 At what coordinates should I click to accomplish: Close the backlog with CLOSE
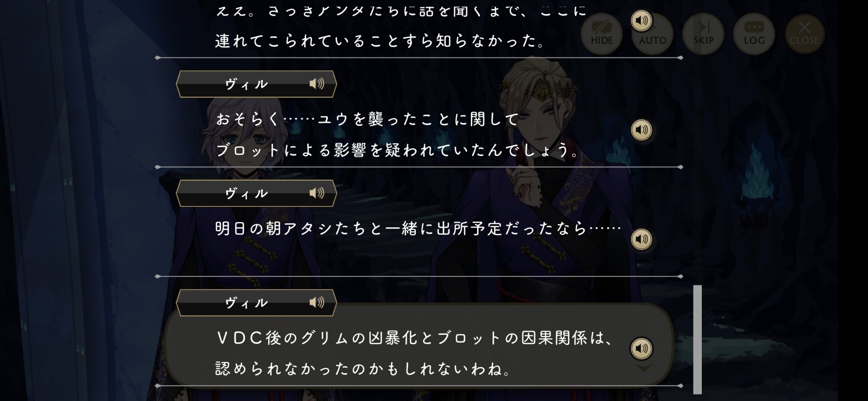click(x=804, y=33)
